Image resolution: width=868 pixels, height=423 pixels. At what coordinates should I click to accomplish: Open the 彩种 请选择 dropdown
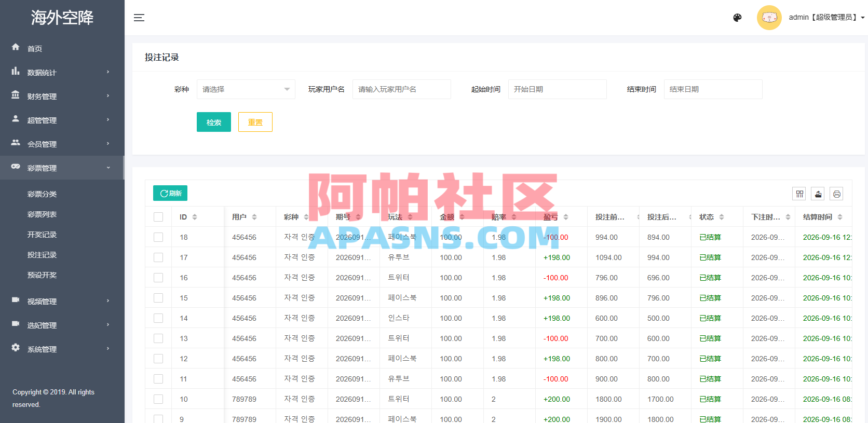[246, 89]
